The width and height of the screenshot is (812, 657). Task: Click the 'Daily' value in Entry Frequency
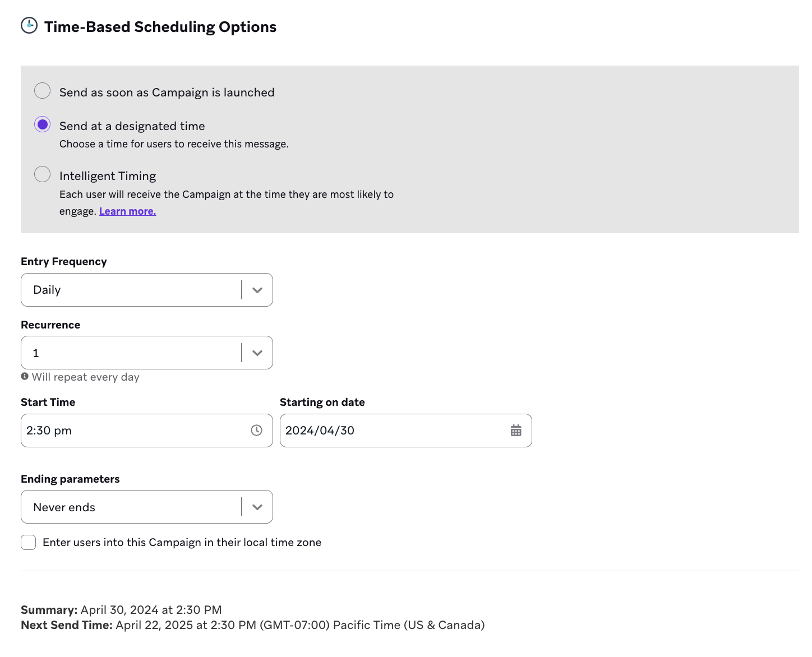[47, 290]
